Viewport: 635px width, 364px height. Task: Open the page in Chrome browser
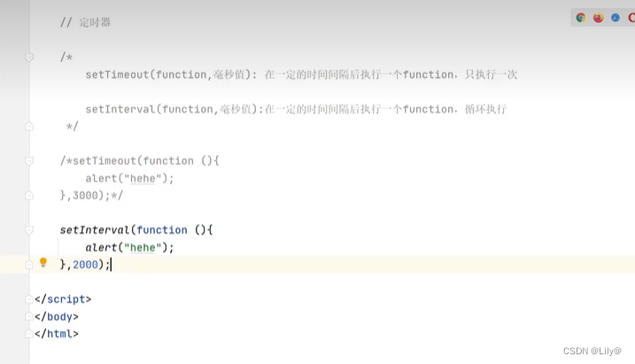pyautogui.click(x=581, y=18)
